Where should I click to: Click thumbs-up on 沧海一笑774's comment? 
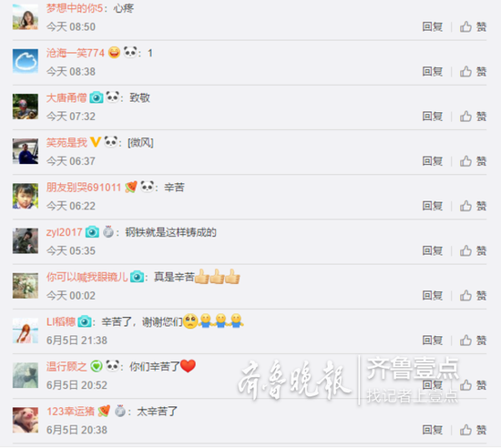tap(473, 72)
